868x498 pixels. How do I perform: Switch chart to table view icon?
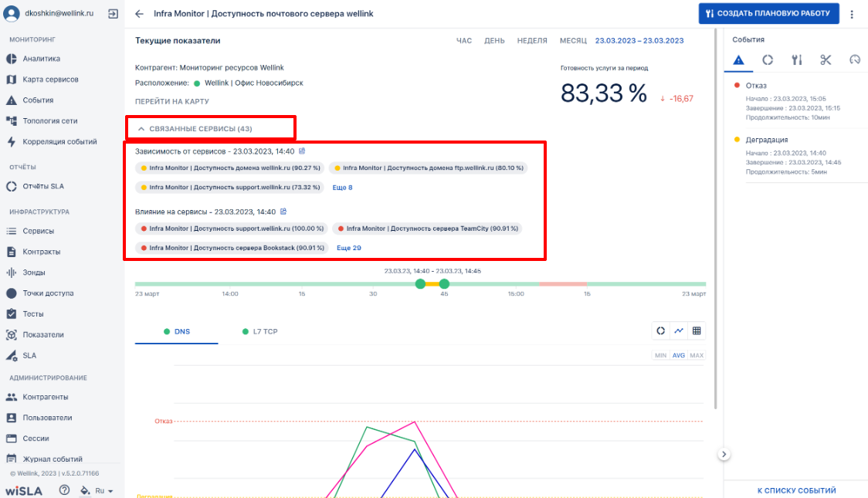[697, 331]
